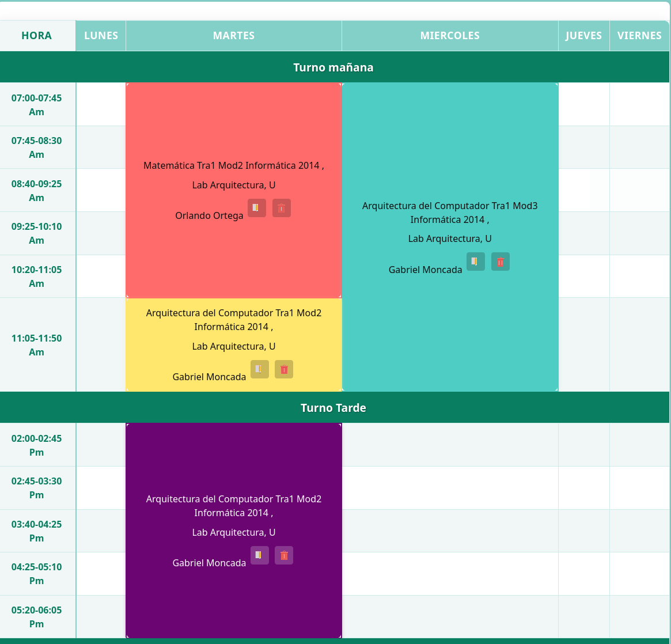This screenshot has width=671, height=644.
Task: Click the VIERNES column header
Action: pos(639,36)
